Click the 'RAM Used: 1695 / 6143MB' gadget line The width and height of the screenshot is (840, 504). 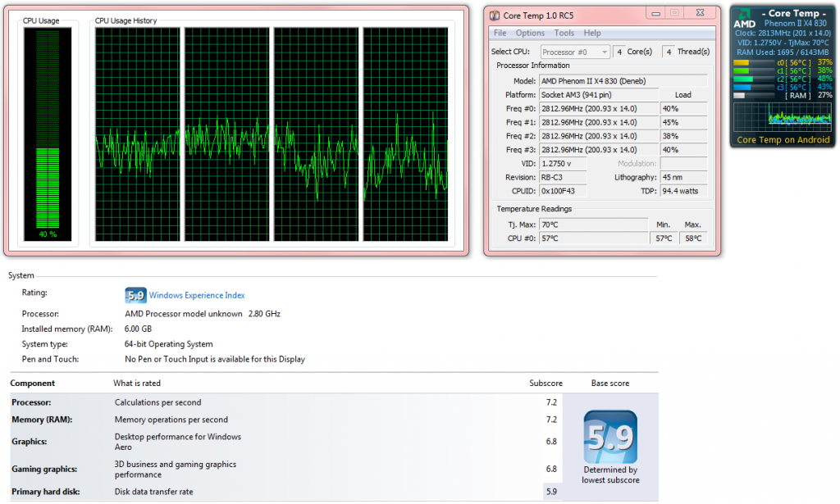[783, 52]
